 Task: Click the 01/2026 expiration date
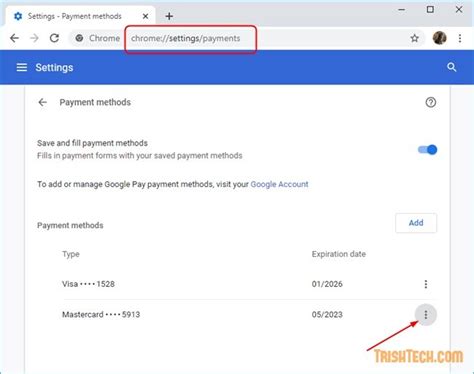[x=327, y=284]
